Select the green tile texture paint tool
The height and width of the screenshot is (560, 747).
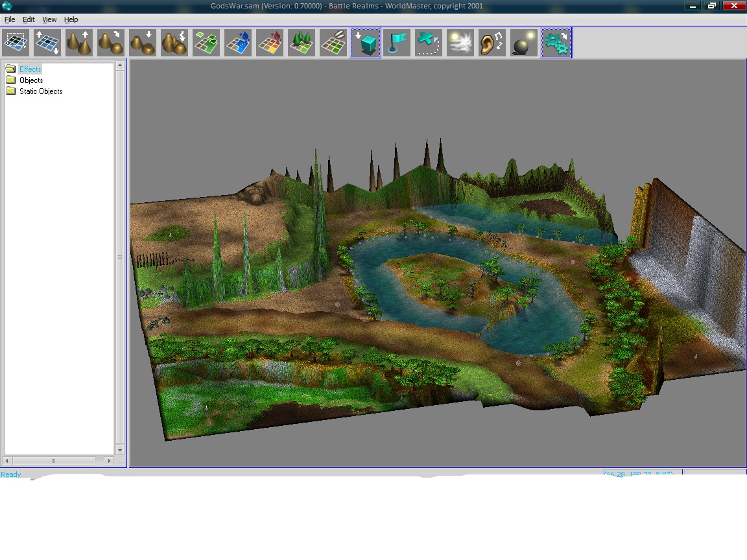click(x=206, y=43)
